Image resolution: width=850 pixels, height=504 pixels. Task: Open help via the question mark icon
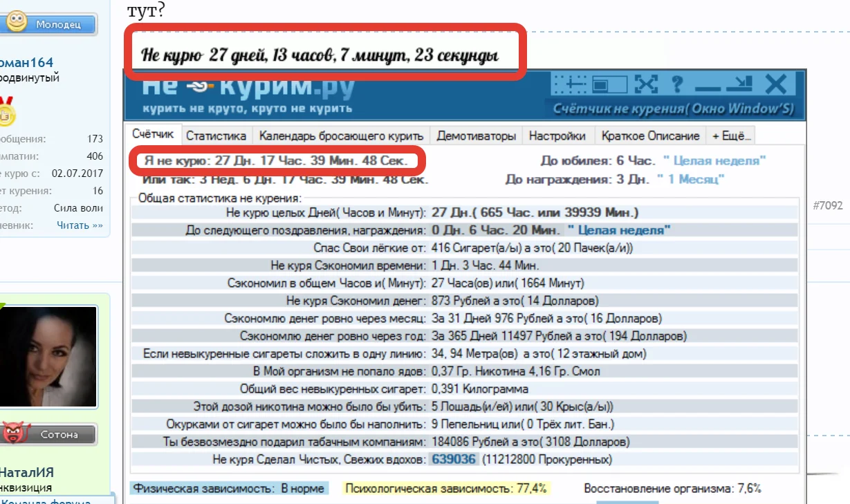(677, 84)
